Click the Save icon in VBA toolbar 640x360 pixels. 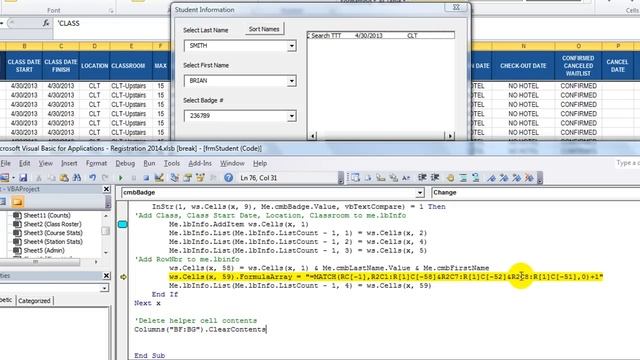[23, 178]
